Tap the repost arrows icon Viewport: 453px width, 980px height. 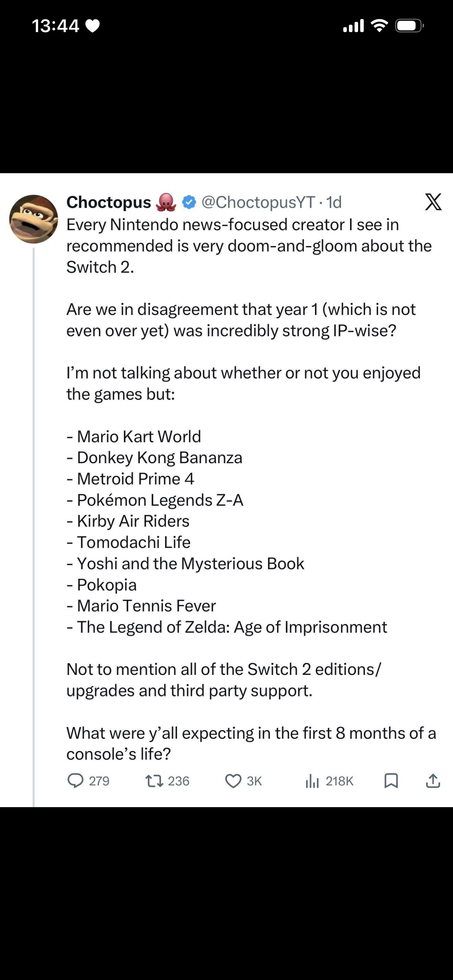point(155,781)
